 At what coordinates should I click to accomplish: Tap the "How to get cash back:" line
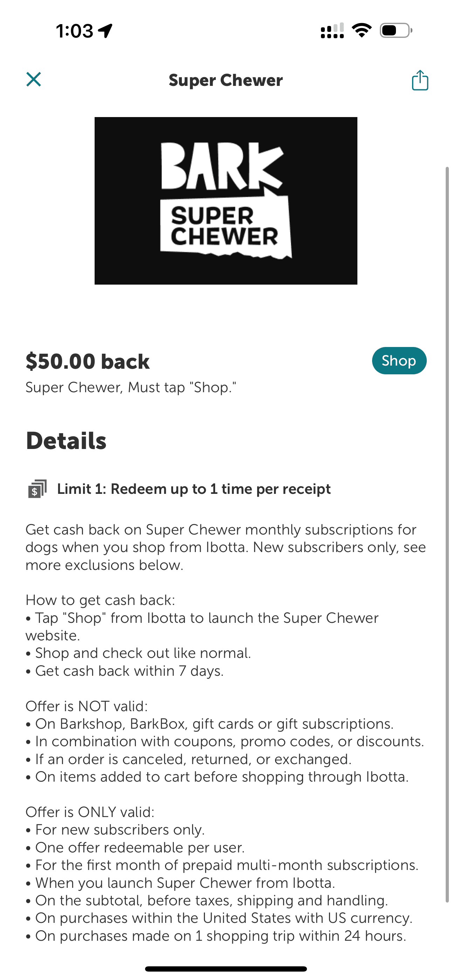tap(101, 600)
